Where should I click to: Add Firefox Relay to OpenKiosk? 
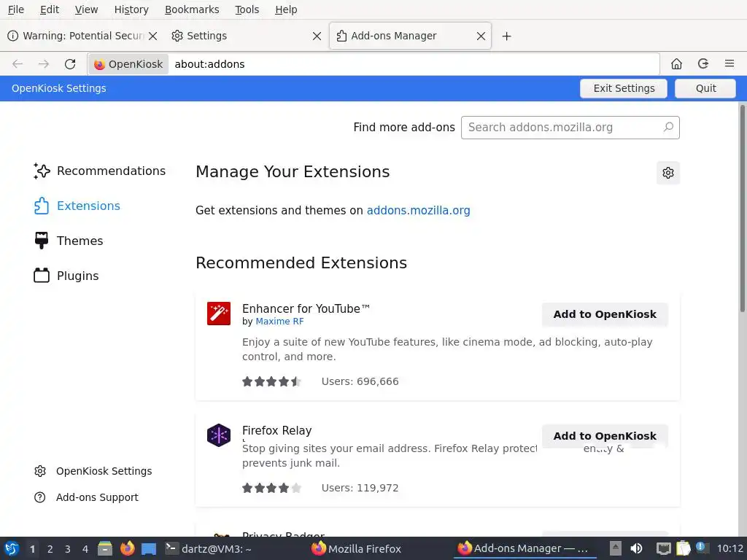(x=605, y=436)
